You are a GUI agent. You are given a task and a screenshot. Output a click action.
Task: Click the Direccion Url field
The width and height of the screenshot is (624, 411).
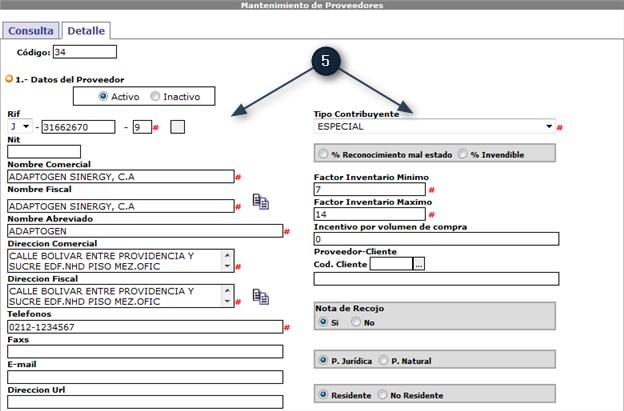(x=145, y=402)
